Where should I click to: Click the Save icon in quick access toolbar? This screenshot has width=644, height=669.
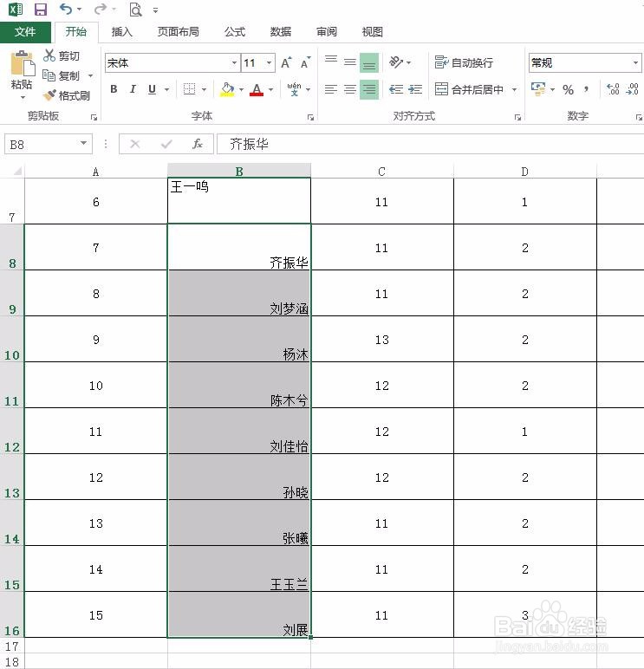tap(41, 9)
